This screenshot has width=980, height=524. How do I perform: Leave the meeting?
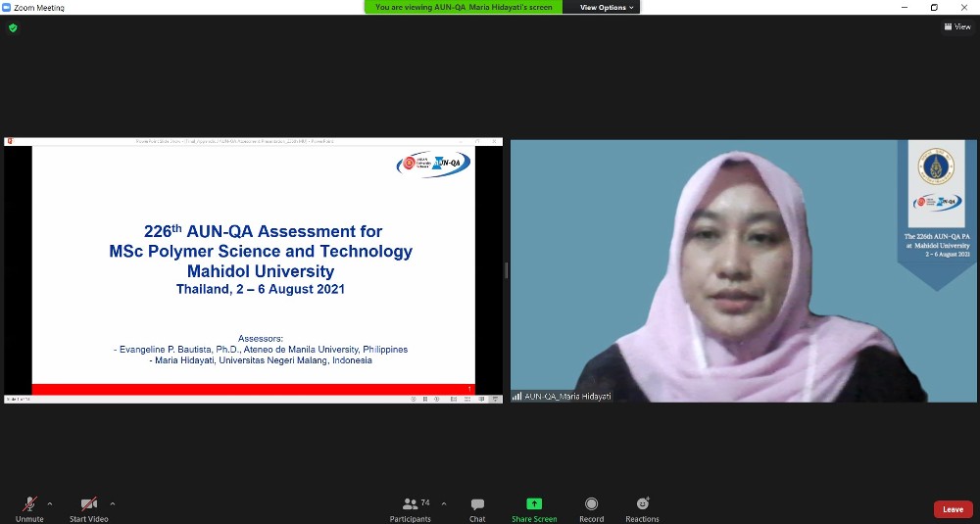[x=953, y=509]
